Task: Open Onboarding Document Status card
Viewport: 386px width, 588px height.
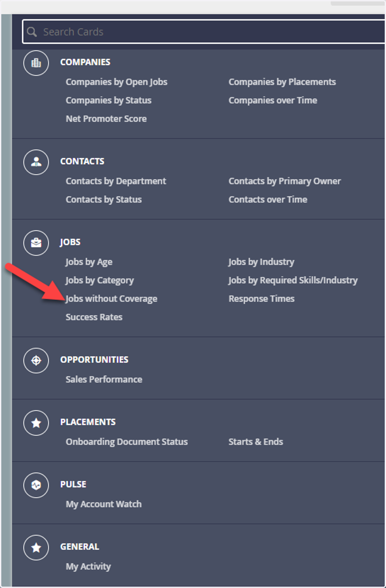Action: pyautogui.click(x=127, y=442)
